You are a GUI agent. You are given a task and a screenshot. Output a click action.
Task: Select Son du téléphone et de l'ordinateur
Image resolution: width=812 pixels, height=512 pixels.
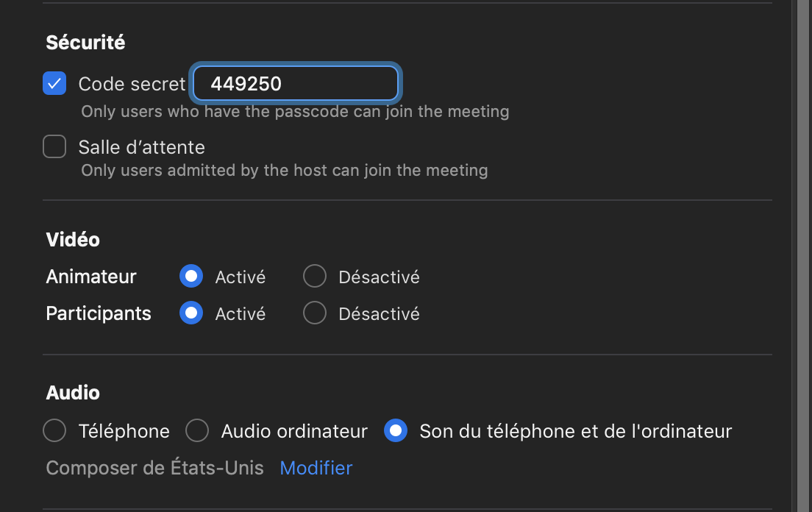click(x=396, y=431)
